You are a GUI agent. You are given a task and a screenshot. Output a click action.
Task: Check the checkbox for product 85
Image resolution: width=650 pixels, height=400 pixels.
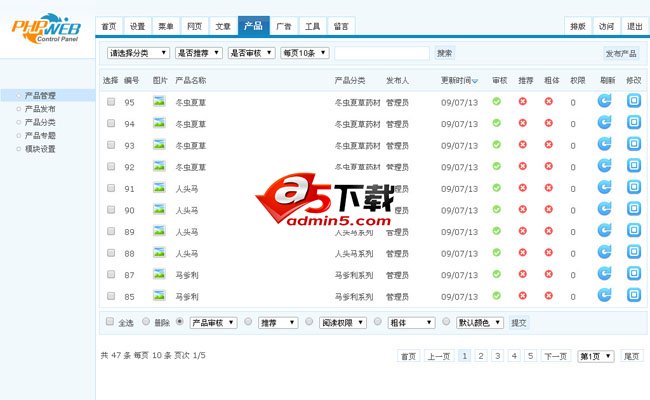point(111,296)
